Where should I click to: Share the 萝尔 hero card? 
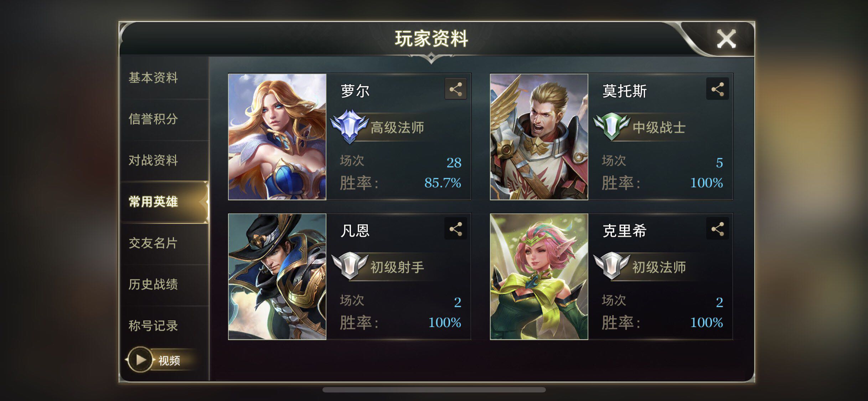455,89
